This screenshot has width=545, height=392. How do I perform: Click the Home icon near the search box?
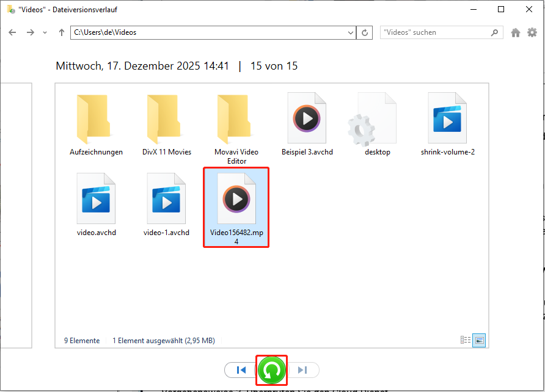point(515,32)
